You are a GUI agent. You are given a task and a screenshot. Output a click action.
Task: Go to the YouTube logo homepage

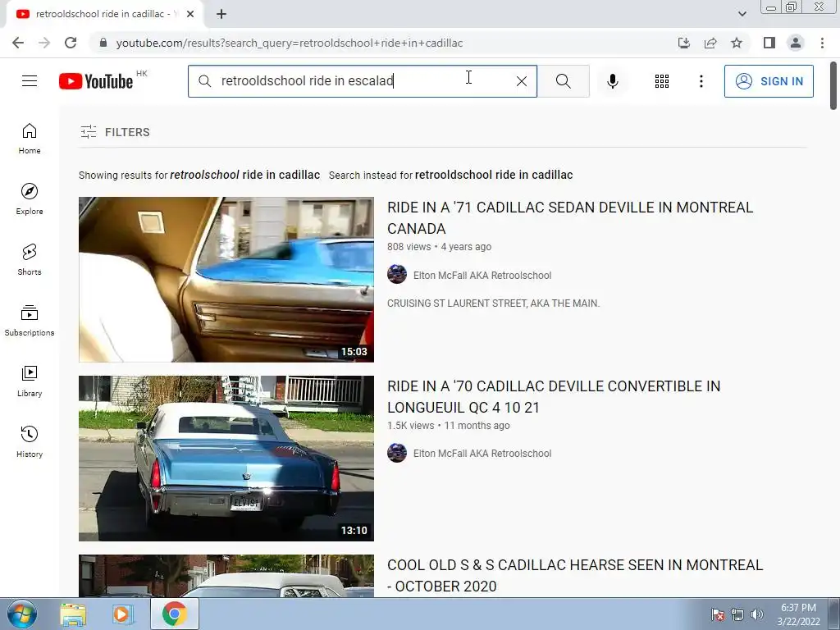96,81
